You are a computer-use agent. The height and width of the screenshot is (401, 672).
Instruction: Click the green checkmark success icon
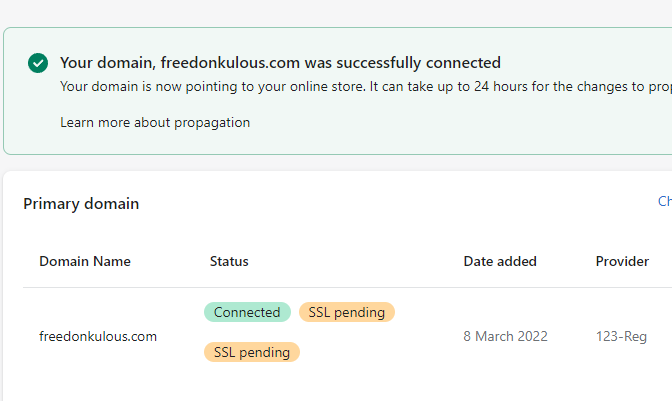38,63
